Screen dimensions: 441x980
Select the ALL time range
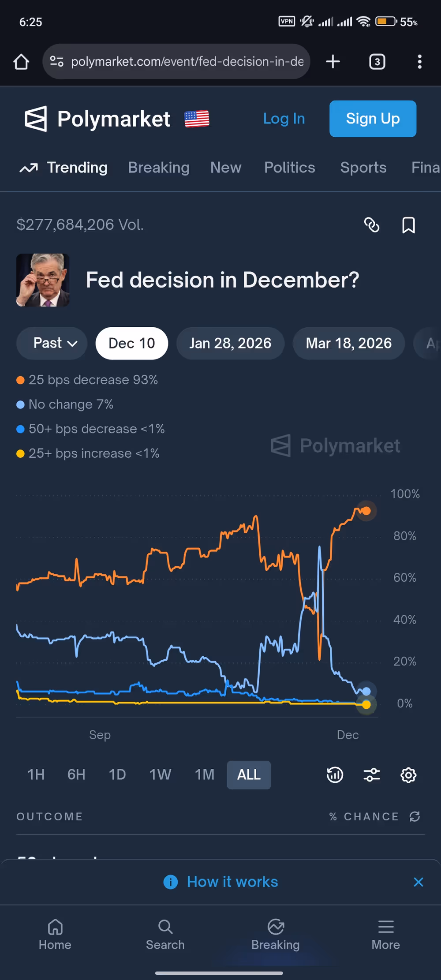249,775
